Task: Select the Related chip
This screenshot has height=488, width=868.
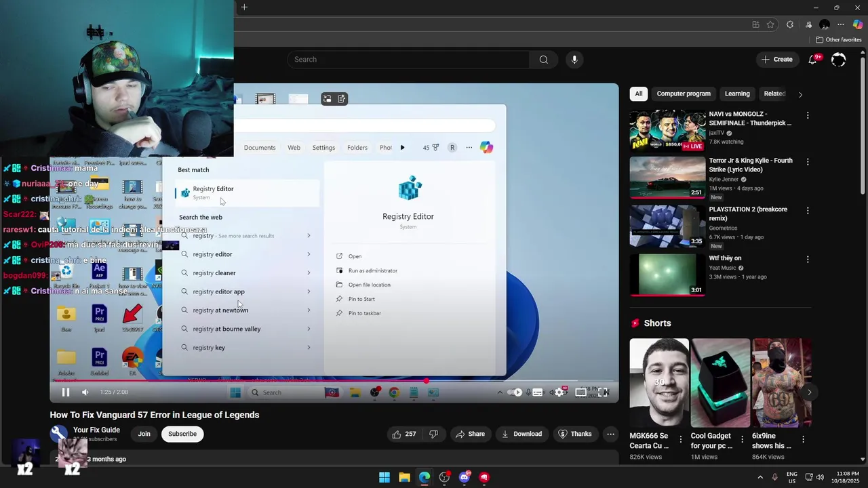Action: (774, 94)
